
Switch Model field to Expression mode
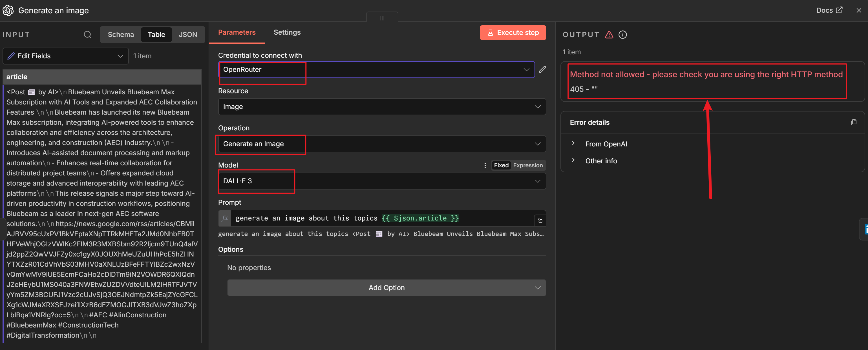tap(528, 165)
